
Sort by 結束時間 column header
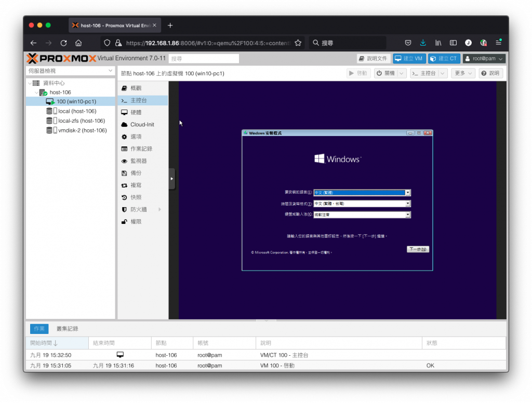[x=120, y=343]
